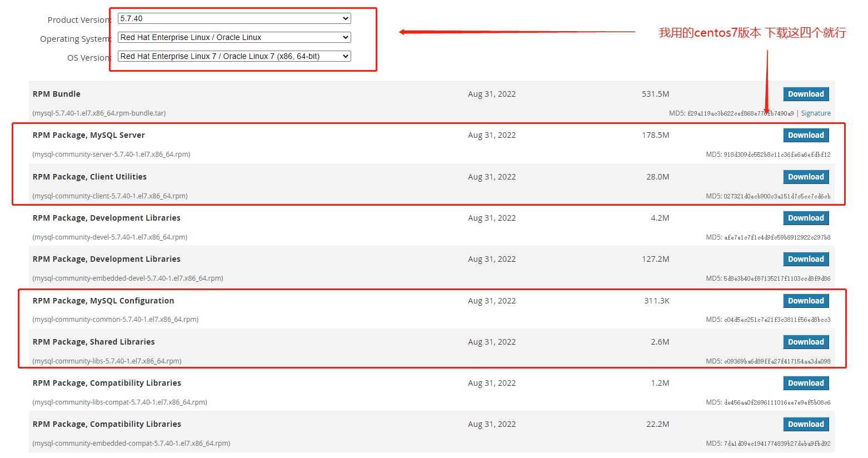Open the Product Version dropdown showing 5.7.40
This screenshot has width=868, height=458.
[234, 18]
